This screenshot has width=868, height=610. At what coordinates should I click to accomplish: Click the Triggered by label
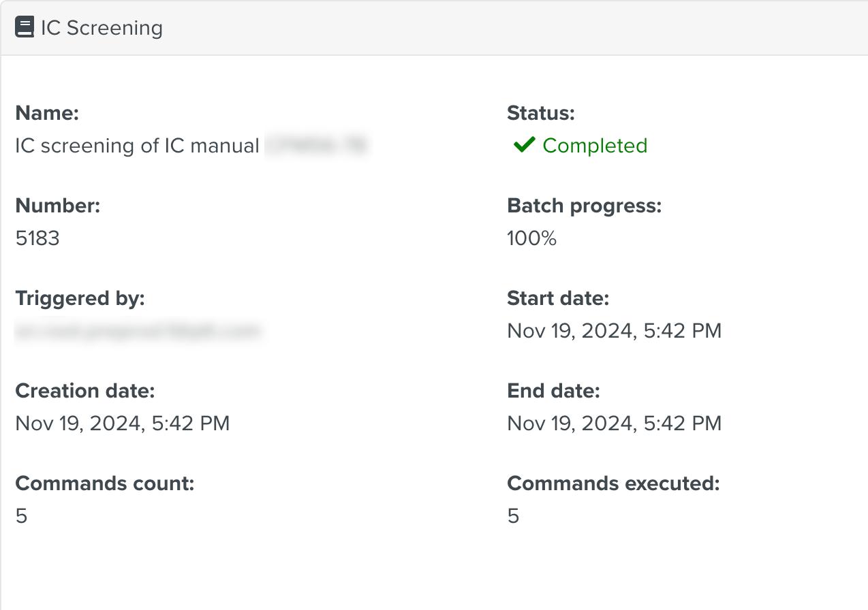point(80,298)
